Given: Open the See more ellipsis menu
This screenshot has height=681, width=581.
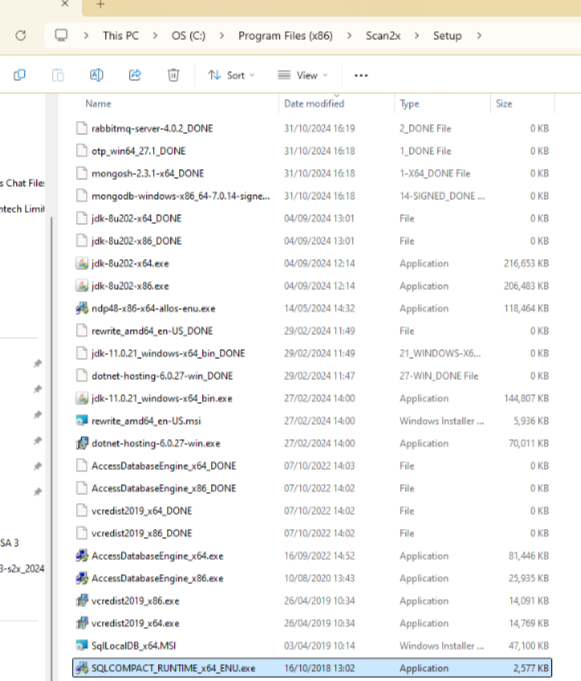Looking at the screenshot, I should click(361, 76).
